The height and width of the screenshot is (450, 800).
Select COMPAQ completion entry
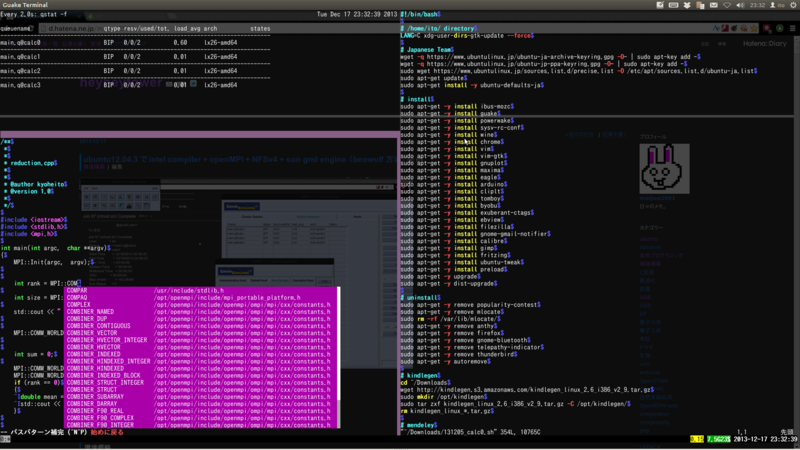(x=201, y=297)
